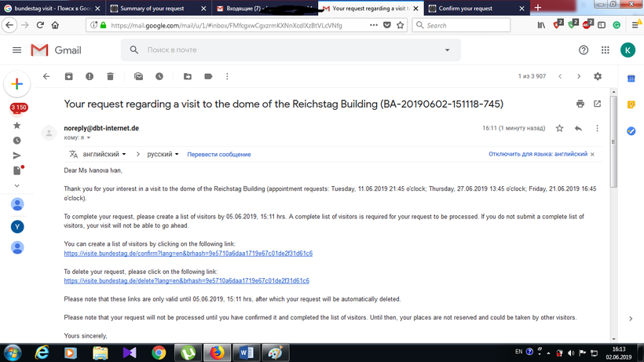Image resolution: width=644 pixels, height=362 pixels.
Task: Dismiss the translation bar X
Action: point(592,155)
